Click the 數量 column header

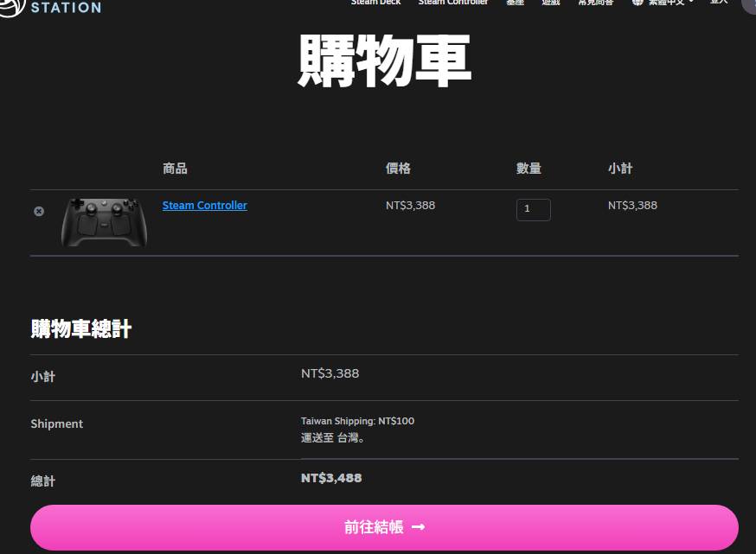coord(529,169)
